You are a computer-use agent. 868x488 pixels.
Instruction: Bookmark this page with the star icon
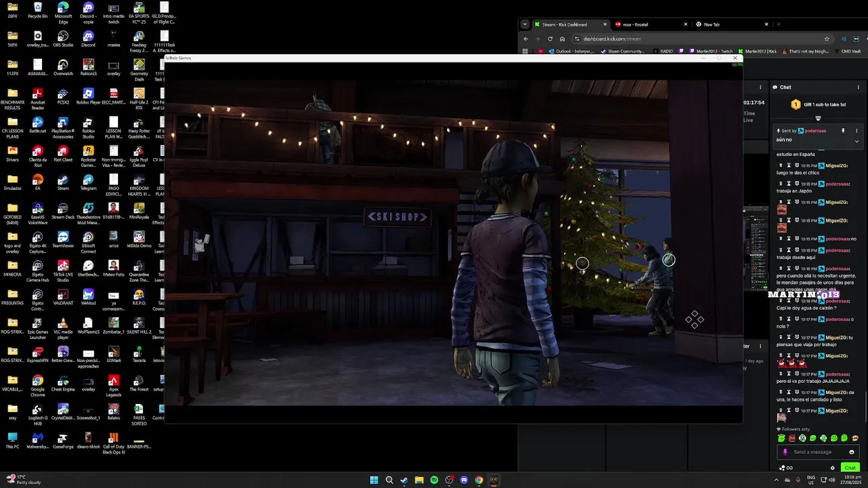pyautogui.click(x=827, y=39)
